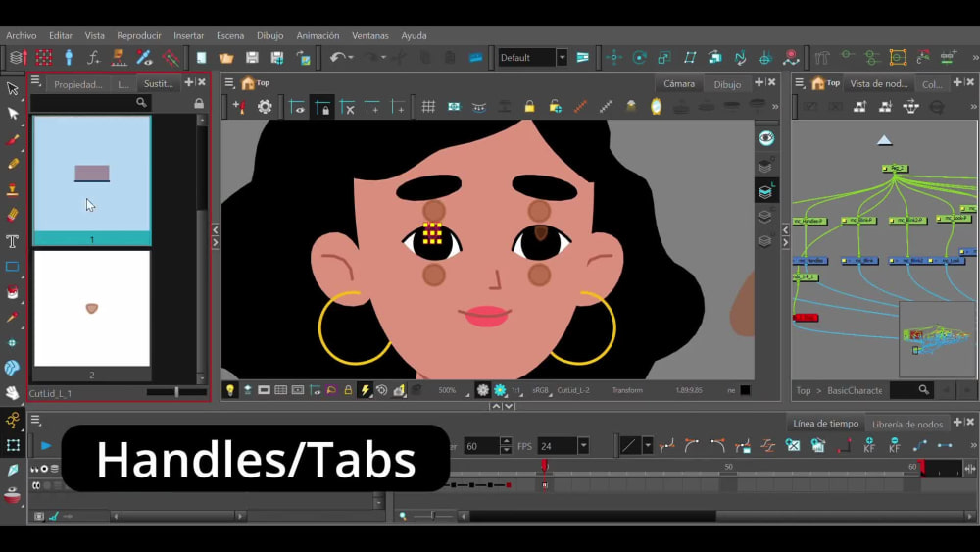980x552 pixels.
Task: Select the Paint bucket tool
Action: coord(13,292)
